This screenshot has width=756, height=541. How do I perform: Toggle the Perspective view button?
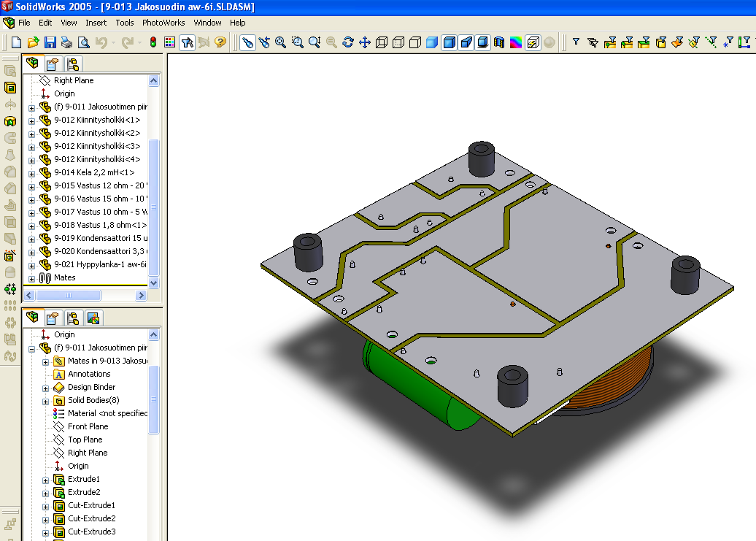point(466,42)
